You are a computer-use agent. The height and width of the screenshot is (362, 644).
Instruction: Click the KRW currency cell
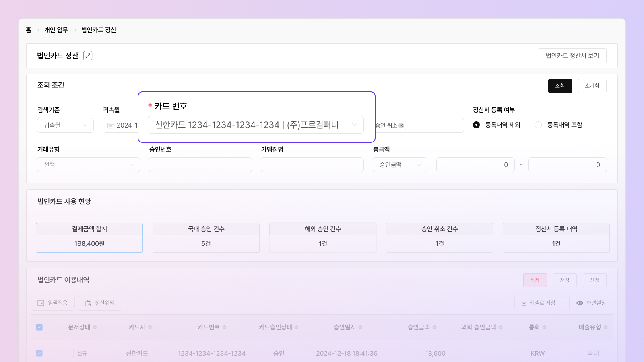(x=537, y=354)
